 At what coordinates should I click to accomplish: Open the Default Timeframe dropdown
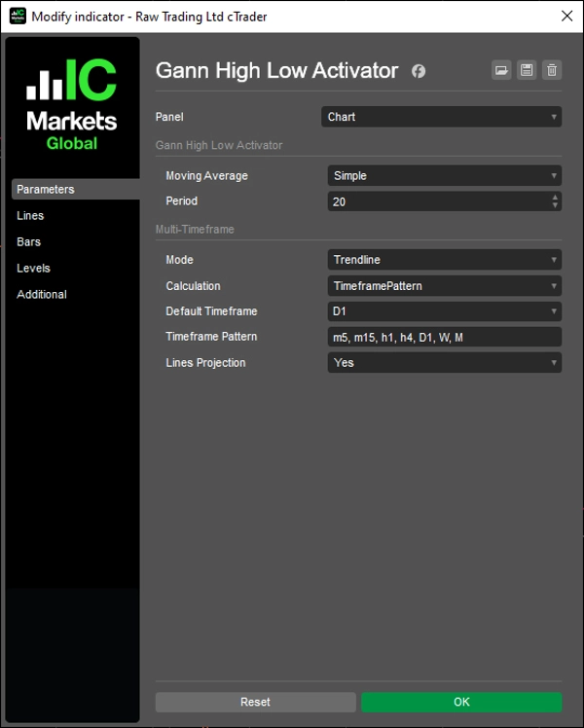pyautogui.click(x=444, y=311)
